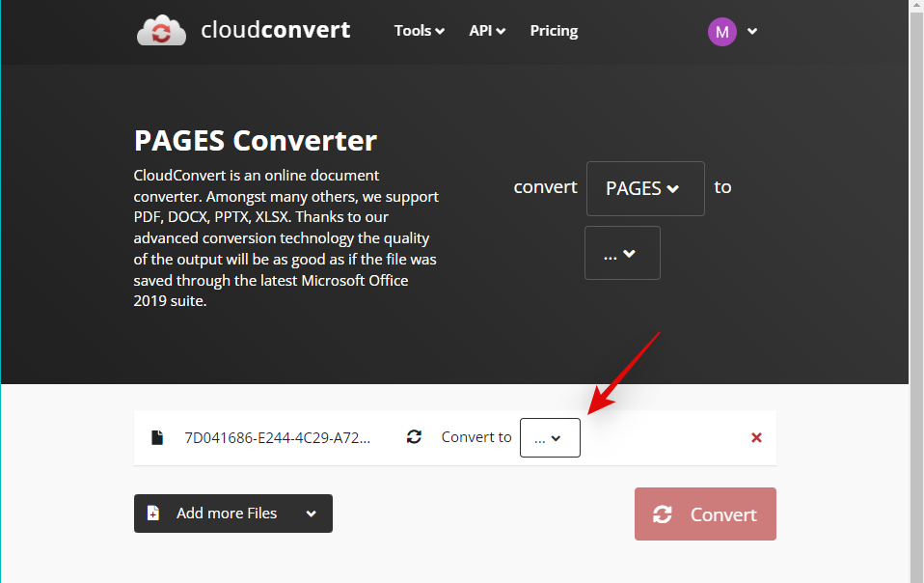Viewport: 924px width, 583px height.
Task: Click the red sync arrows inside the logo
Action: (161, 30)
